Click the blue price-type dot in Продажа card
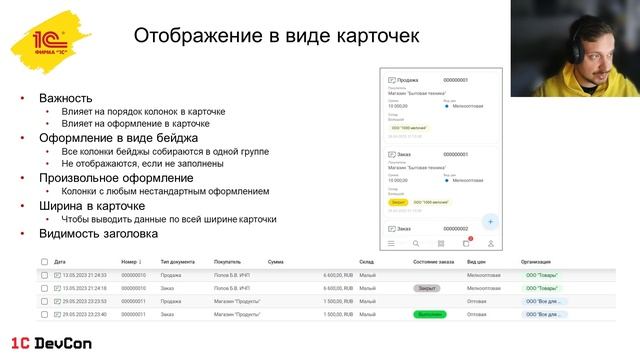Viewport: 640px width, 360px height. 447,106
